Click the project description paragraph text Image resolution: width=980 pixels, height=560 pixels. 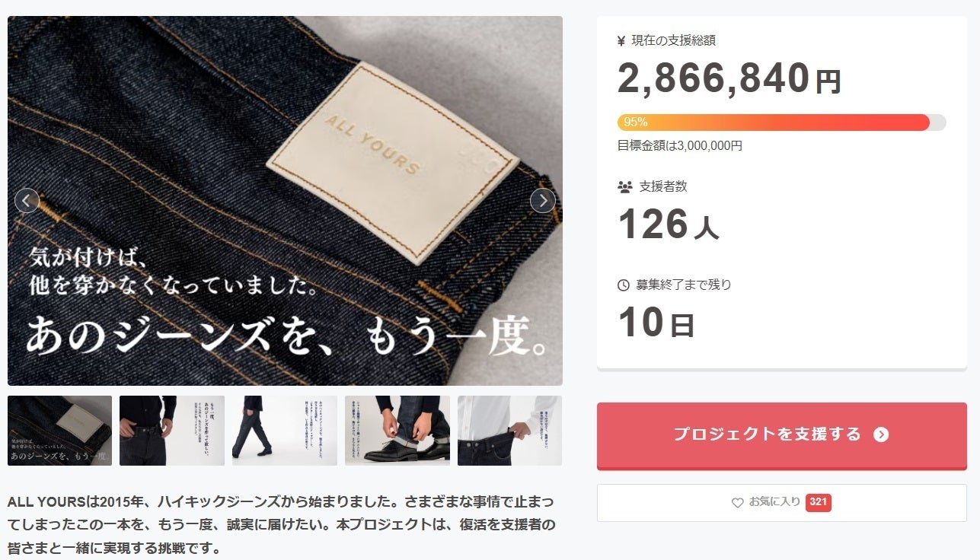tap(281, 525)
